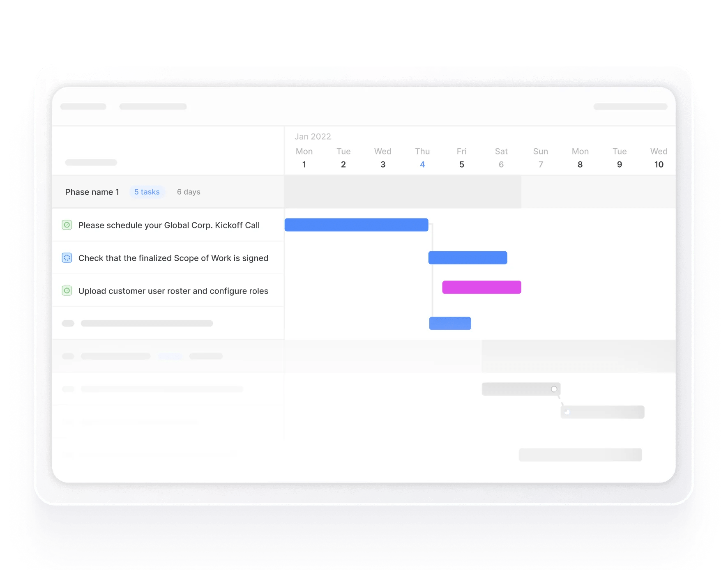The image size is (728, 570).
Task: Click the Phase name 1 summary bar in timeline
Action: point(403,192)
